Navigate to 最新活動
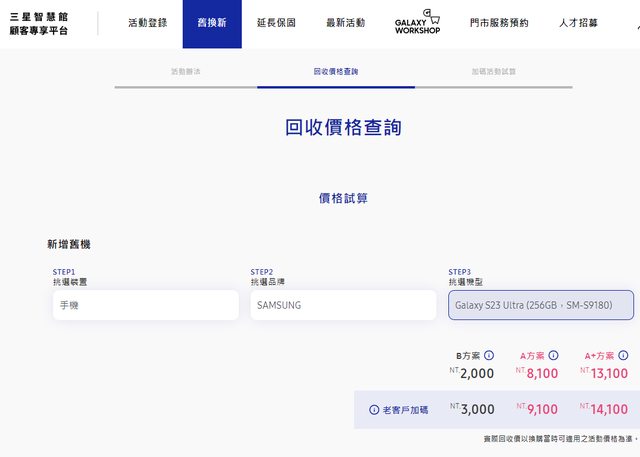 345,23
